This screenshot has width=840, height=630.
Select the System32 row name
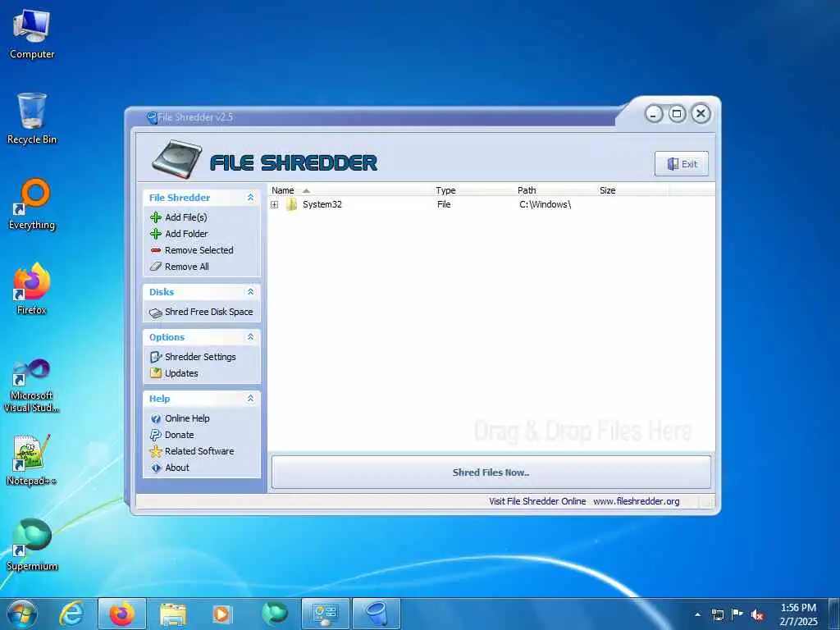pos(322,204)
